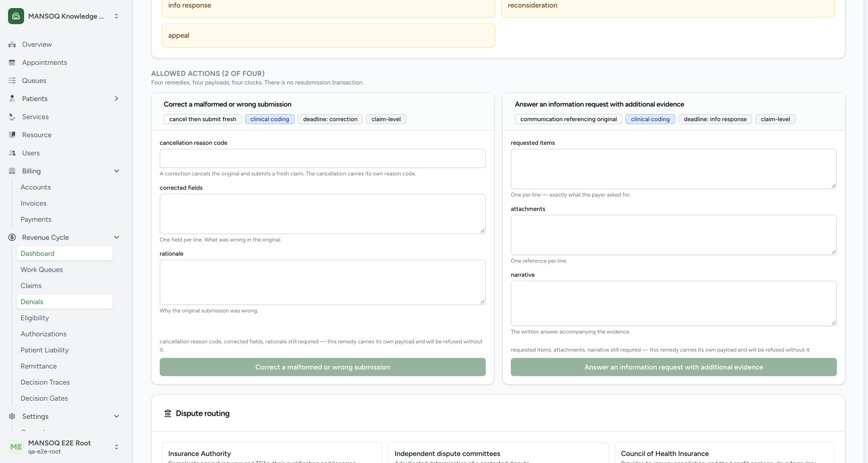The height and width of the screenshot is (463, 868).
Task: Navigate to Claims page
Action: click(64, 286)
